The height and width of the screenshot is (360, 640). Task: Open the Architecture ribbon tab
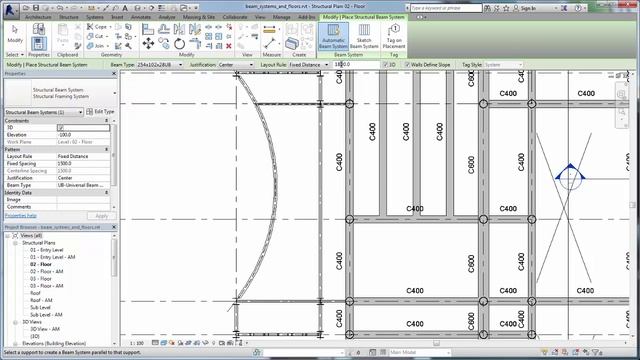(38, 17)
